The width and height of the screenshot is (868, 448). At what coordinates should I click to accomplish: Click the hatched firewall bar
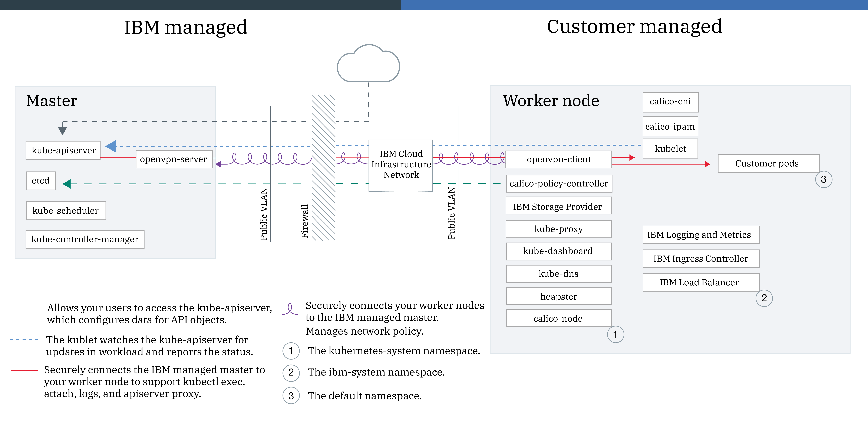[x=323, y=168]
